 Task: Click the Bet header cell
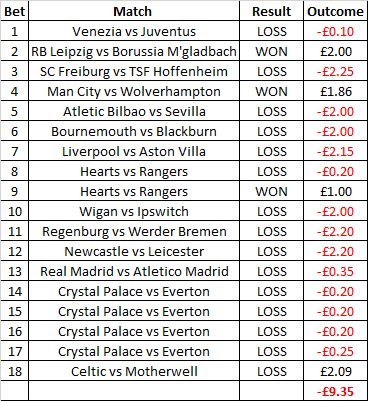point(15,11)
